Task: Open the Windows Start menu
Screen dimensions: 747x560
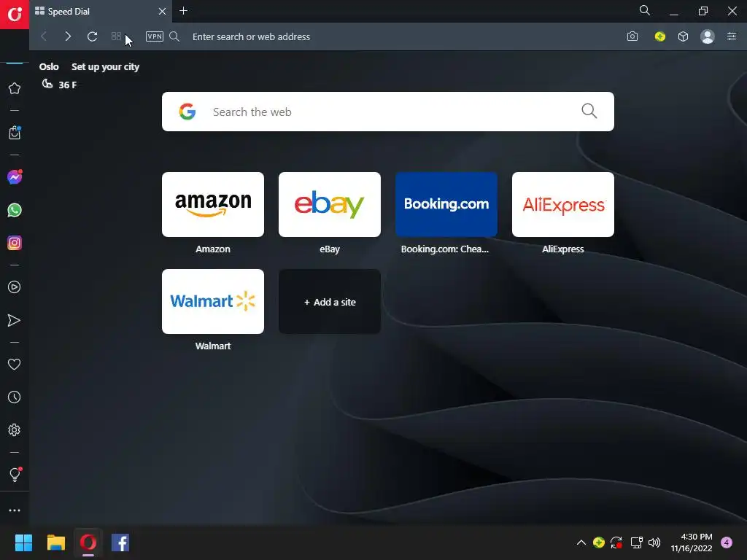Action: [23, 542]
